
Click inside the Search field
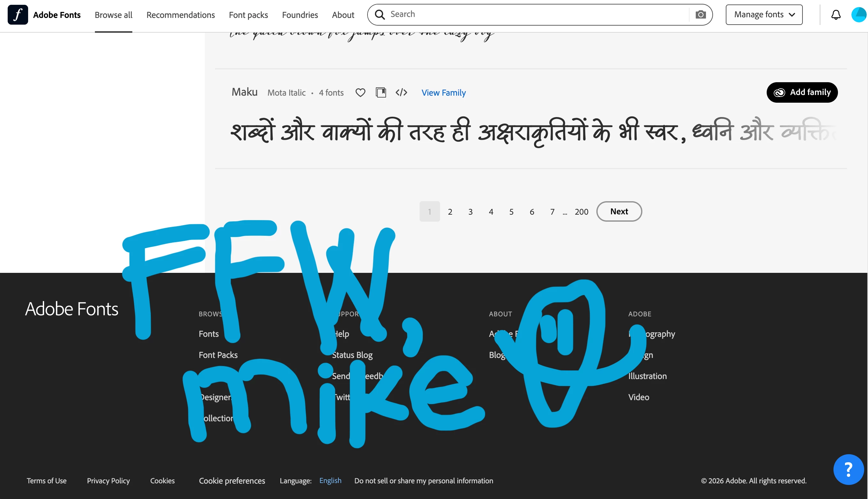534,15
